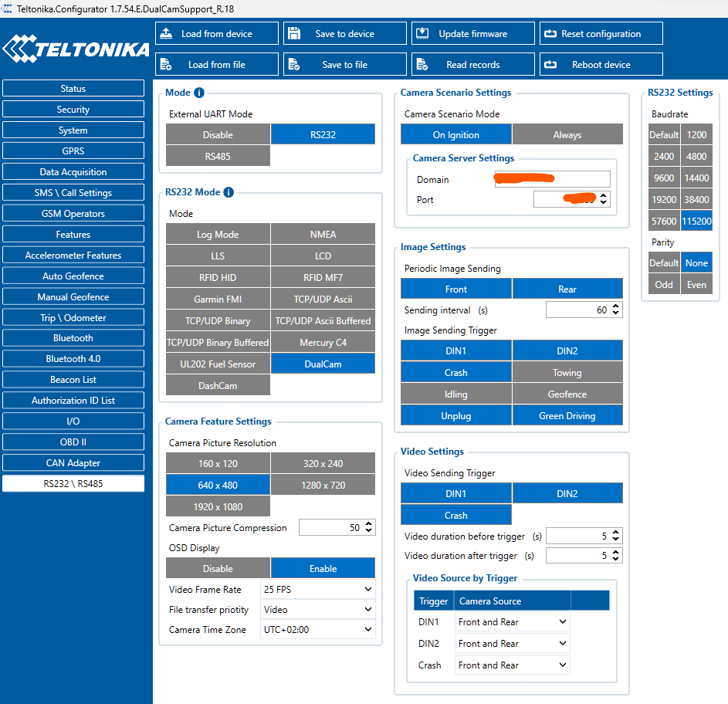Toggle Idling image sending trigger
728x704 pixels.
tap(456, 394)
